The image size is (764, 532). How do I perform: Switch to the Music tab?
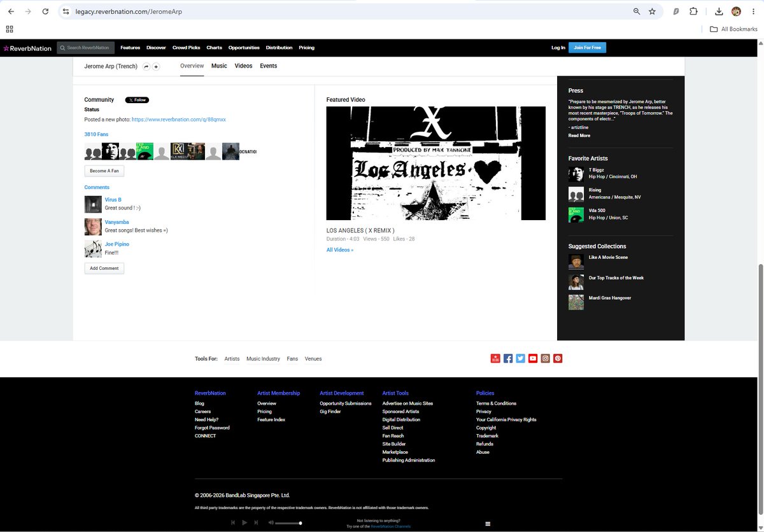[x=219, y=66]
